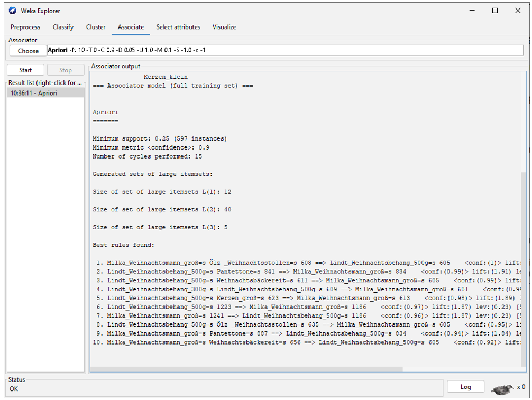This screenshot has height=400, width=532.
Task: Select result 10:36:11 - Apriori
Action: click(x=45, y=93)
